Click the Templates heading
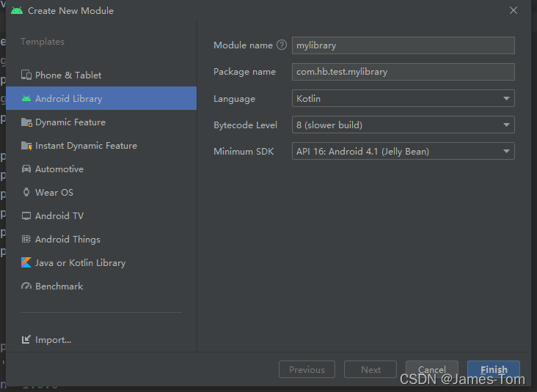 click(43, 42)
